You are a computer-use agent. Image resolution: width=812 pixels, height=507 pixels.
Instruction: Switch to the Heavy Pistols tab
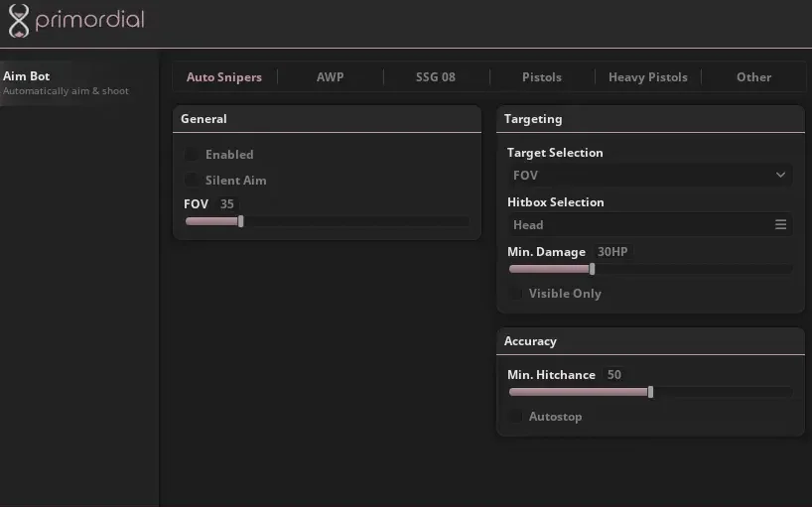click(647, 77)
